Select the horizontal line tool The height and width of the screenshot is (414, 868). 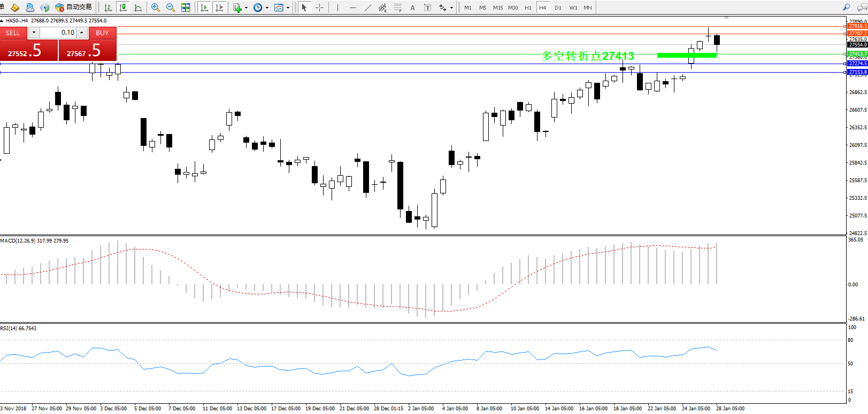pos(352,7)
